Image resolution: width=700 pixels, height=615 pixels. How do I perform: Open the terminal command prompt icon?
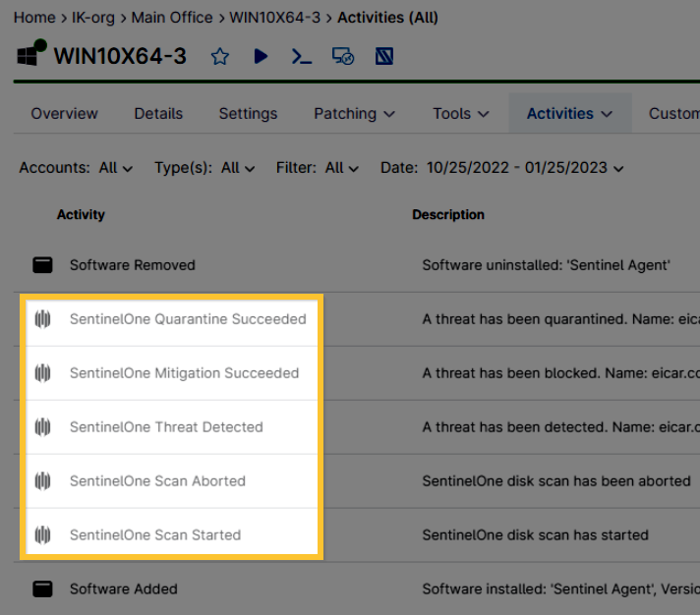(302, 56)
